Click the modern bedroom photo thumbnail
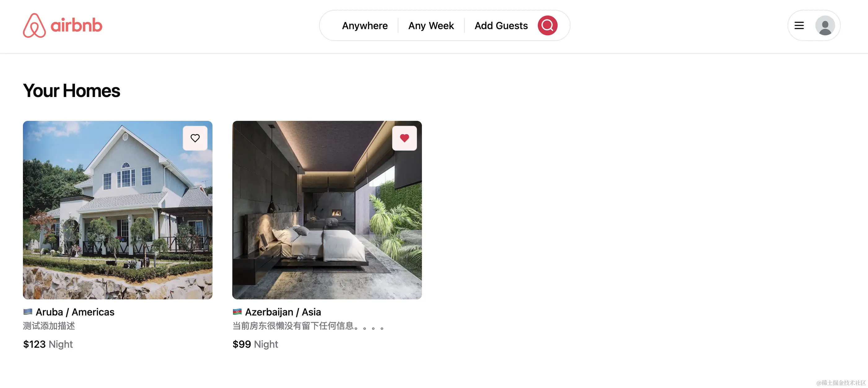This screenshot has height=388, width=868. [327, 210]
